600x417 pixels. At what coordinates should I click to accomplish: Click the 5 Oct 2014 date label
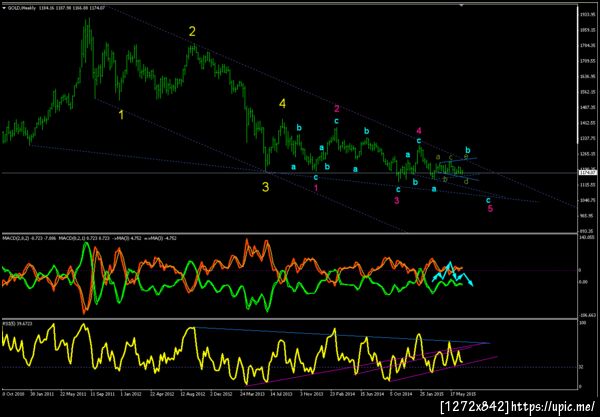pos(401,394)
